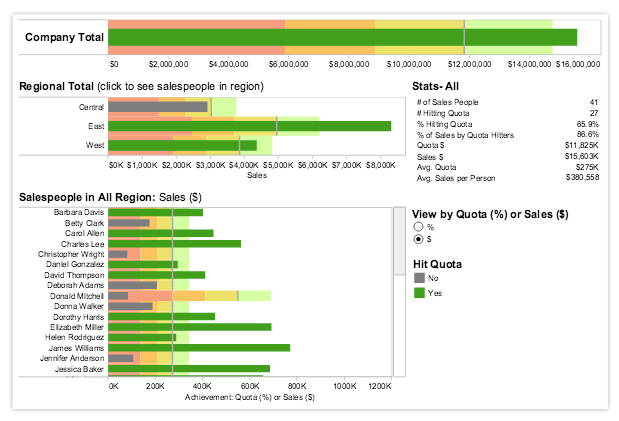Select the % radio button option
619x421 pixels.
[420, 228]
